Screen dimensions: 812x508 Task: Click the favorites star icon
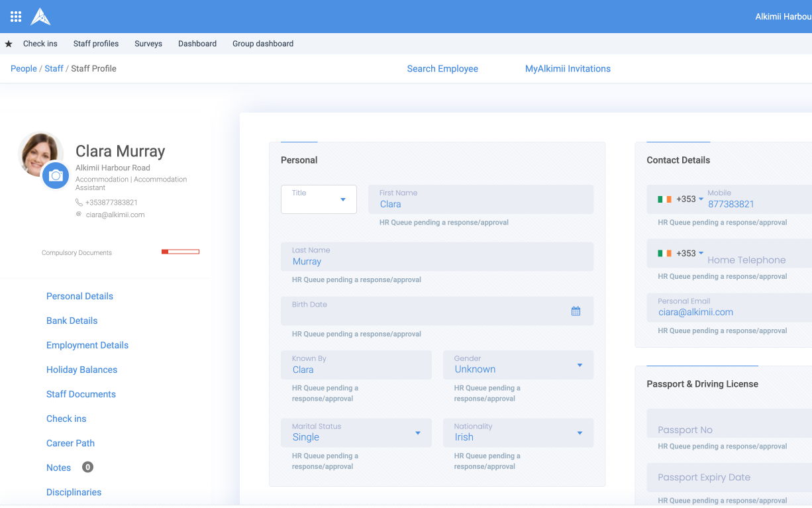[9, 44]
